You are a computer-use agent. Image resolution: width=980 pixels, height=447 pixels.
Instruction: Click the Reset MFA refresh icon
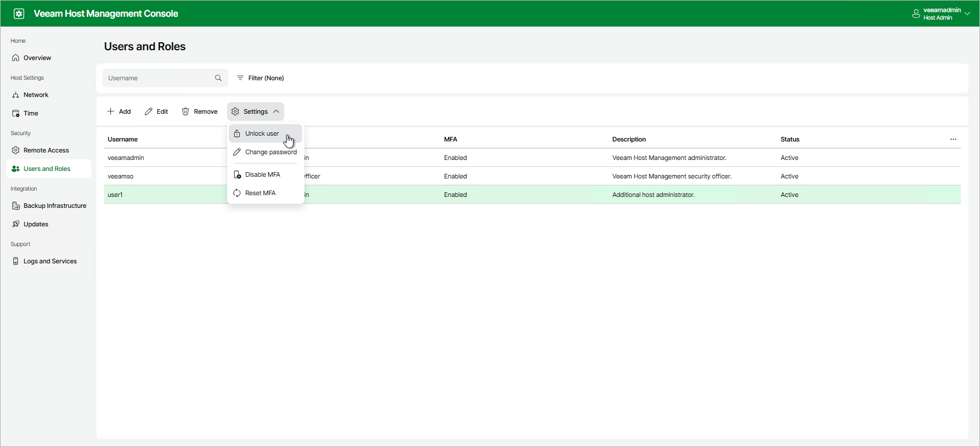coord(237,193)
